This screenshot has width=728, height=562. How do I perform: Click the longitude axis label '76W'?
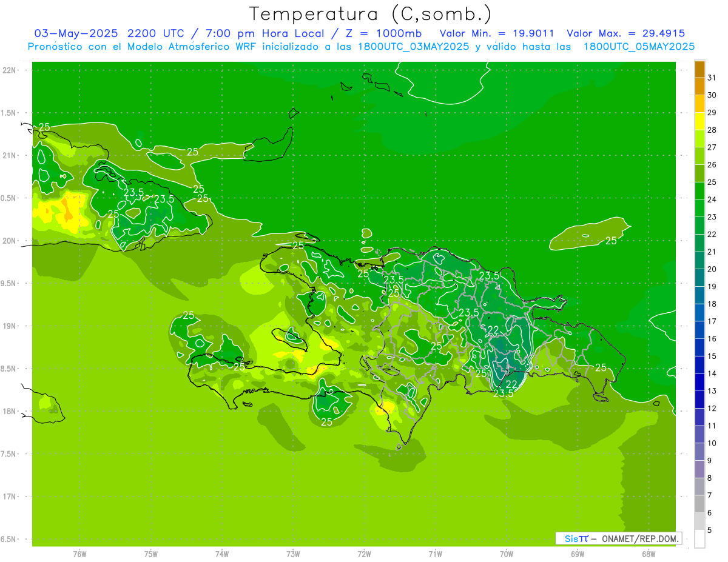point(79,554)
